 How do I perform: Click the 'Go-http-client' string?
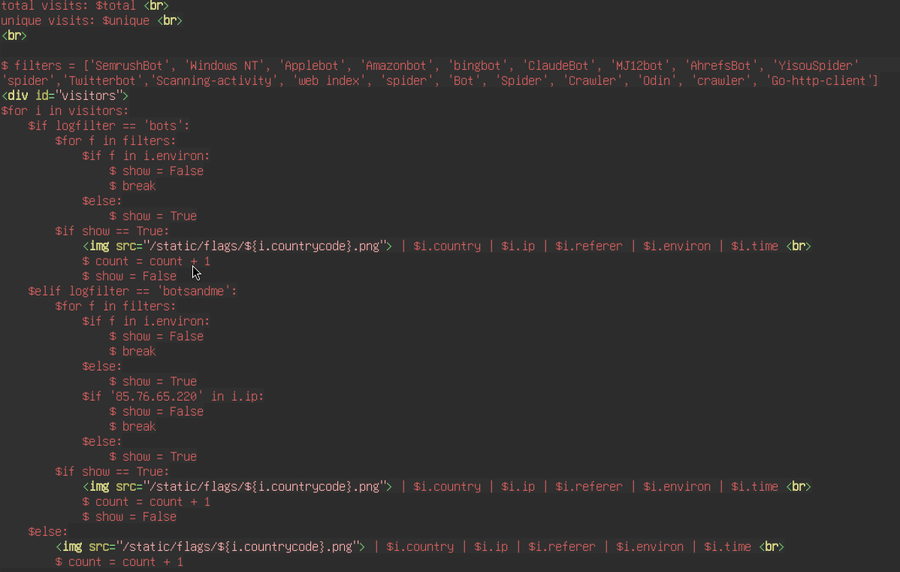tap(818, 81)
